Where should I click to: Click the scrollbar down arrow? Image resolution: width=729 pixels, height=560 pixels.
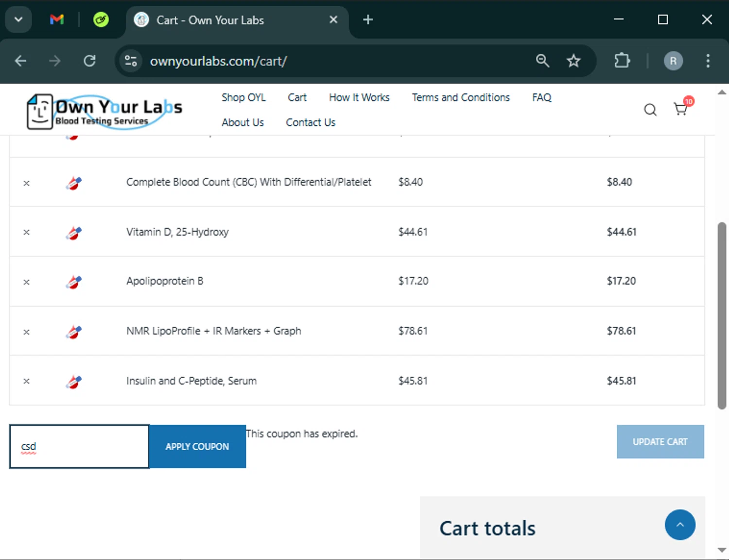point(722,550)
